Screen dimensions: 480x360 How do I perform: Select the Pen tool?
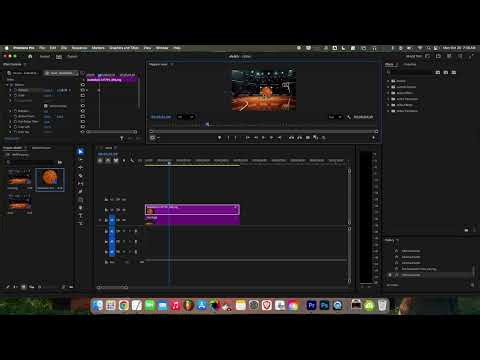pyautogui.click(x=80, y=192)
